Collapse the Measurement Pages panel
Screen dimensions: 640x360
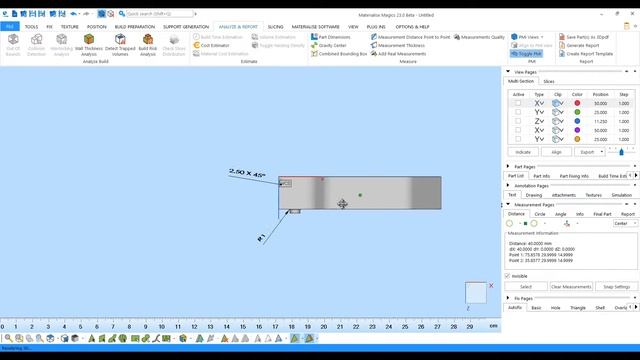(x=508, y=204)
